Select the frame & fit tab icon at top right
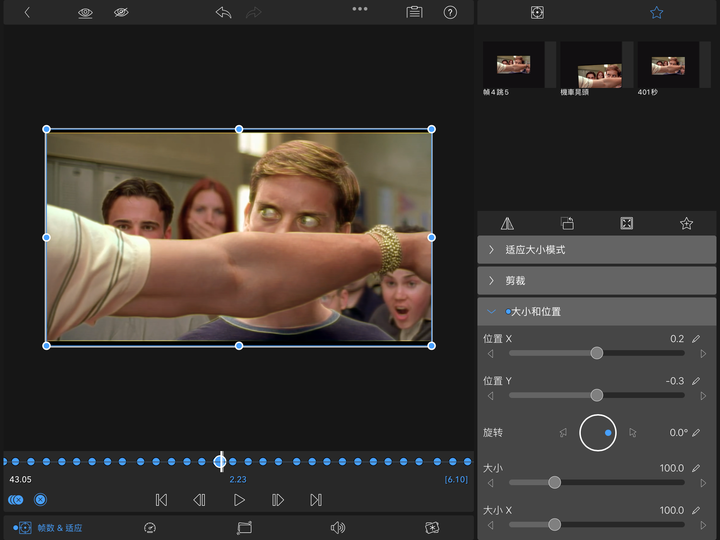 coord(537,12)
